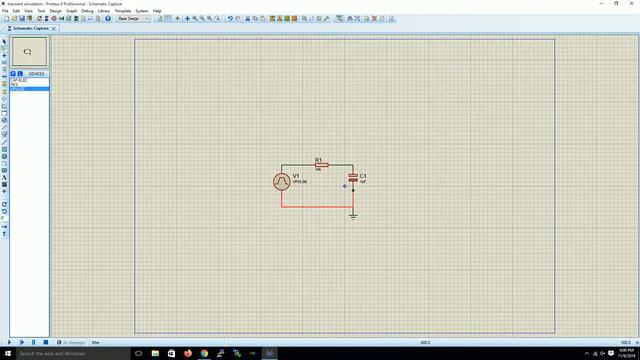Stop the simulation
Image resolution: width=640 pixels, height=360 pixels.
[x=46, y=342]
